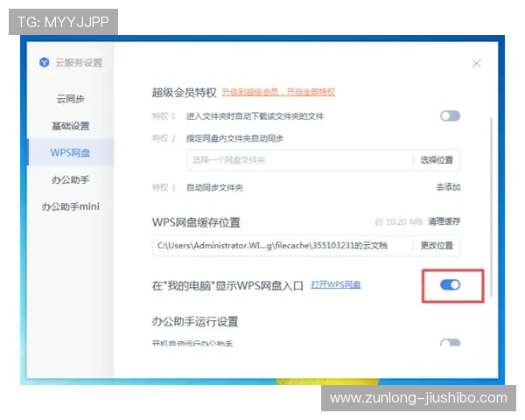Viewport: 525px width, 420px height.
Task: Open the 打开WPS网盘 link
Action: 336,284
